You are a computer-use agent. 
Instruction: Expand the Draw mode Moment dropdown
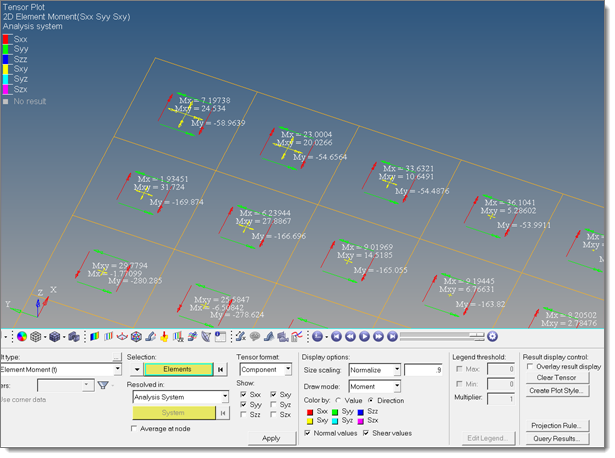(x=396, y=385)
